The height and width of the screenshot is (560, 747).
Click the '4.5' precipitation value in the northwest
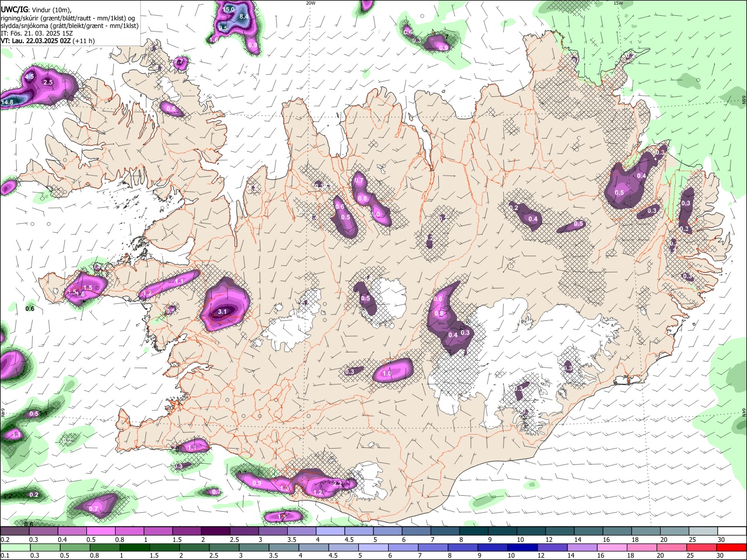[30, 76]
